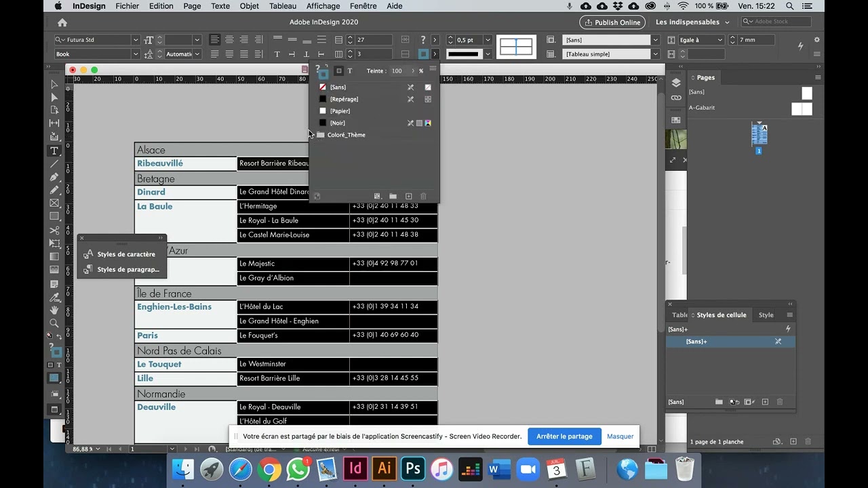The height and width of the screenshot is (488, 868).
Task: Click the Publish Online button
Action: point(612,22)
